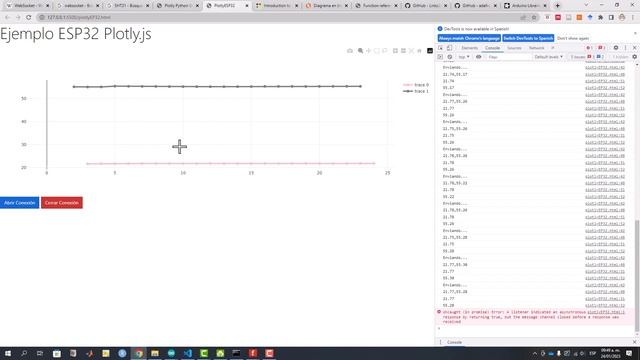Switch to the Elements tab in DevTools
Viewport: 640px width, 360px height.
(x=469, y=48)
